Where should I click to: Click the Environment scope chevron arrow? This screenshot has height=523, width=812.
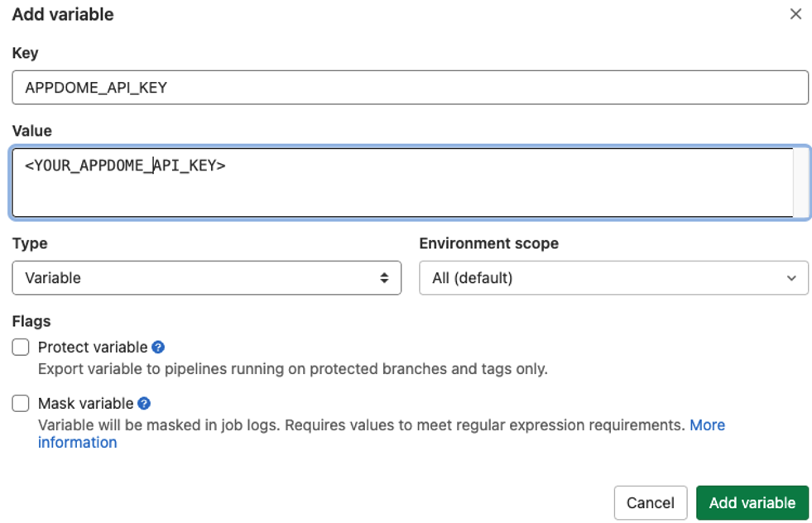click(792, 278)
